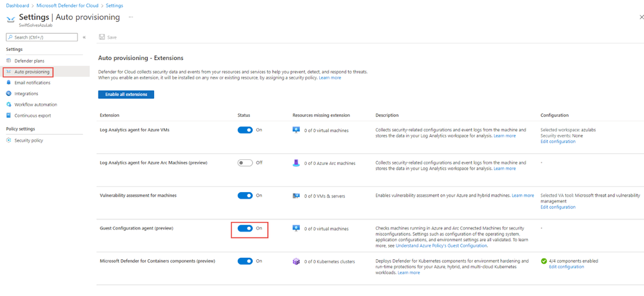The image size is (644, 296).
Task: Click the Security policy icon
Action: [x=8, y=141]
